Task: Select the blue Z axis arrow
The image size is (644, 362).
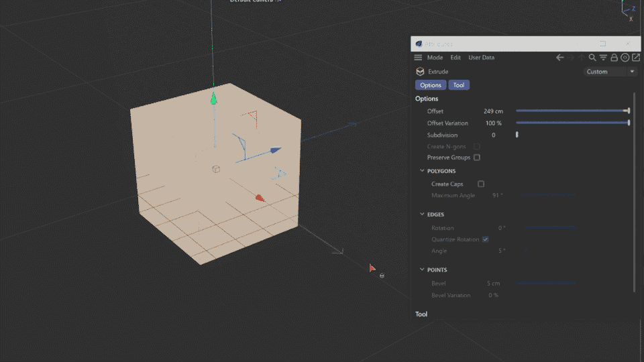Action: pyautogui.click(x=276, y=149)
